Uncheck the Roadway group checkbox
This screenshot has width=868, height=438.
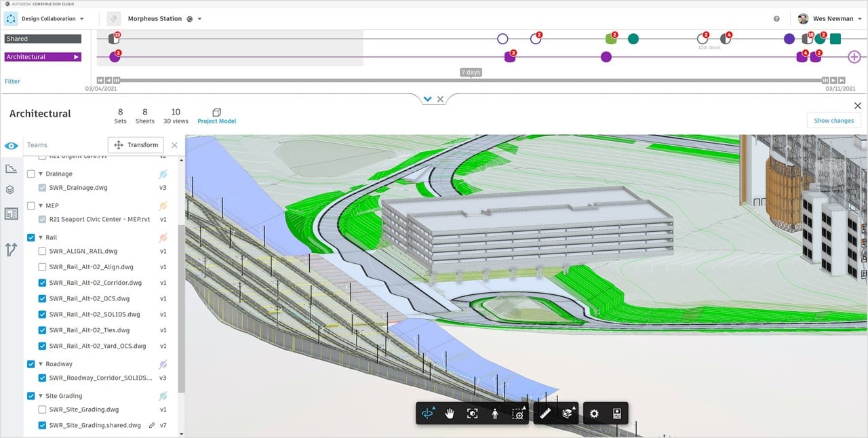31,364
